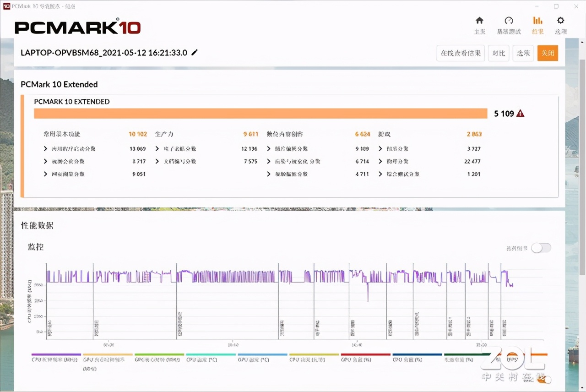This screenshot has height=392, width=586.
Task: Expand the row scoring 6 714
Action: point(269,162)
